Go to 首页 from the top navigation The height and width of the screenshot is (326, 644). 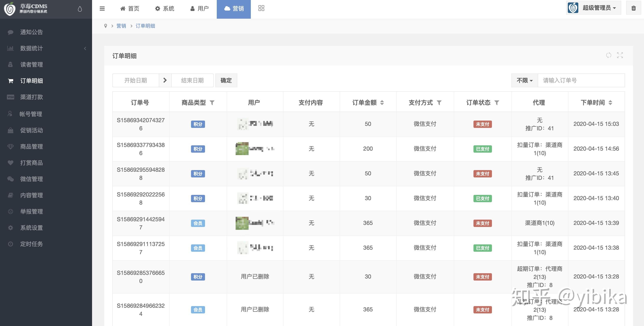(130, 8)
